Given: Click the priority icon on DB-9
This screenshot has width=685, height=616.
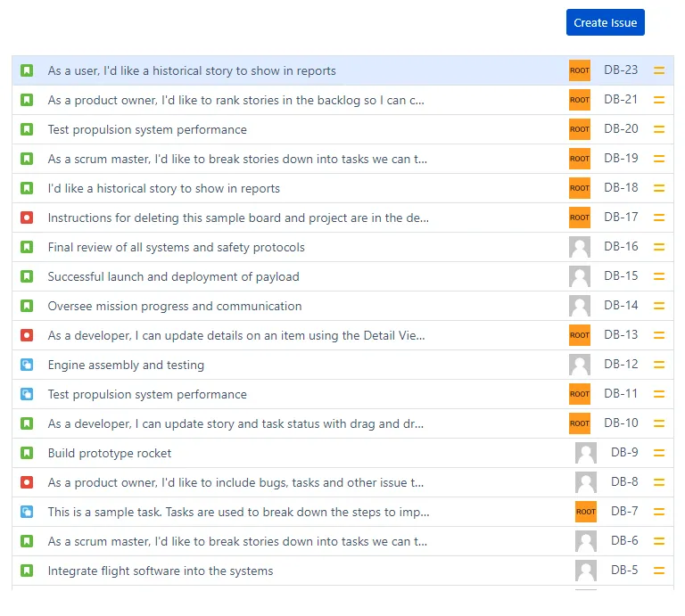Looking at the screenshot, I should pyautogui.click(x=659, y=453).
